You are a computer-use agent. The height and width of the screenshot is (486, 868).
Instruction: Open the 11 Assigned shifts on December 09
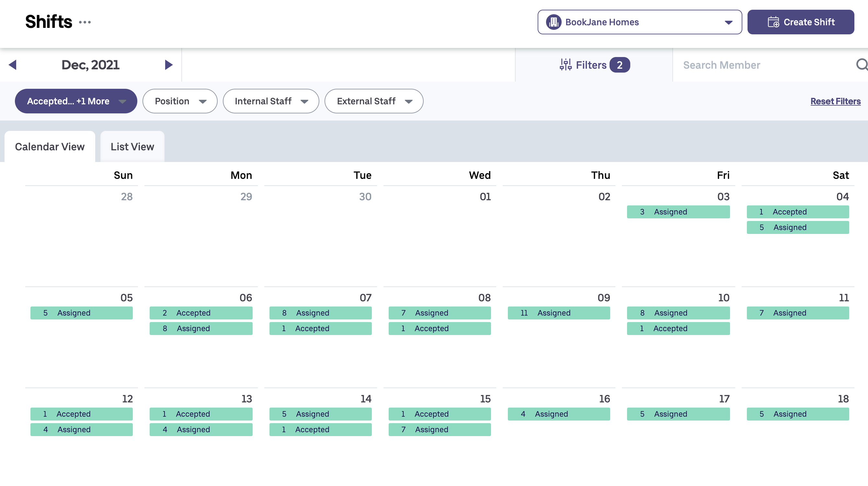[558, 313]
